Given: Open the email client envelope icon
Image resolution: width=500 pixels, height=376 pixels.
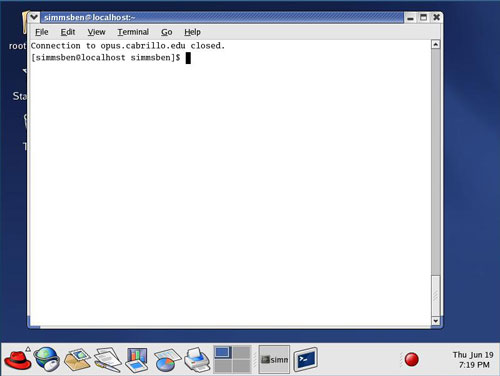Looking at the screenshot, I should click(77, 359).
